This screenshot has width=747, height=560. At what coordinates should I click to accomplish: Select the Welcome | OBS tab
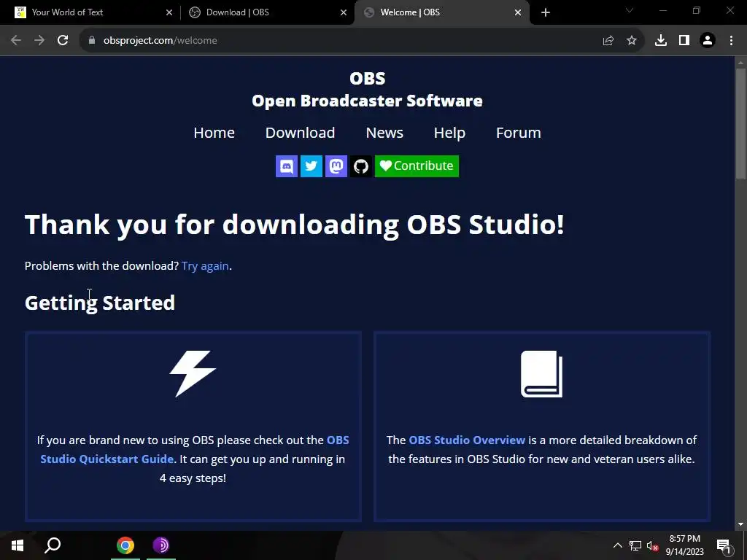(x=441, y=12)
